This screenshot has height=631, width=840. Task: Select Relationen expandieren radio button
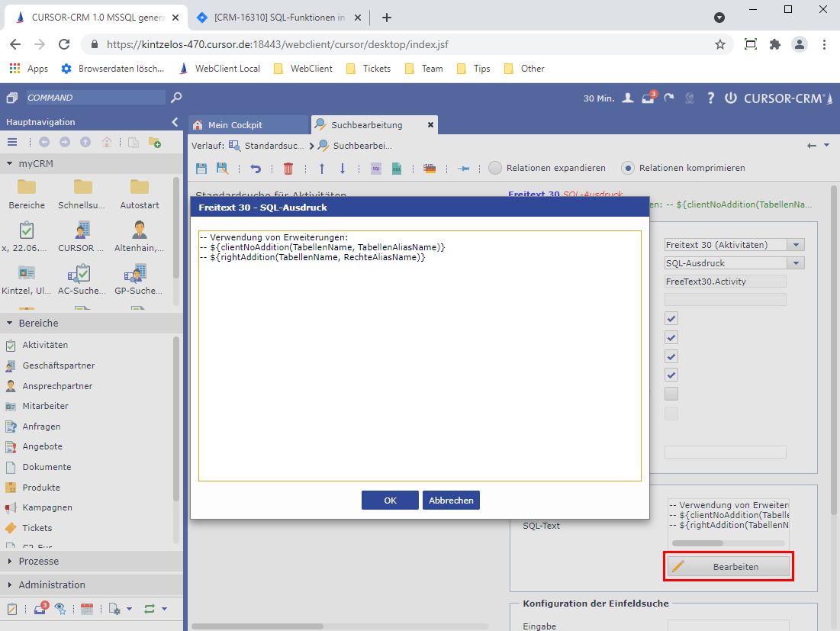495,168
